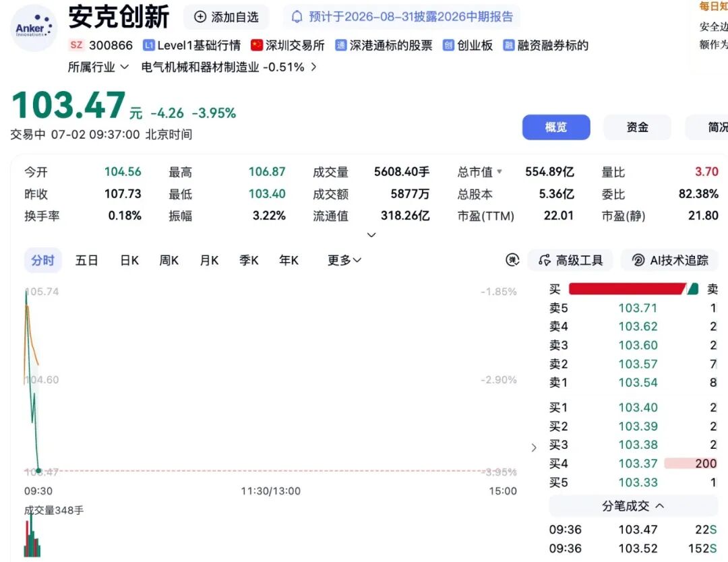Image resolution: width=728 pixels, height=562 pixels.
Task: Switch to the 五日 chart tab
Action: click(86, 260)
